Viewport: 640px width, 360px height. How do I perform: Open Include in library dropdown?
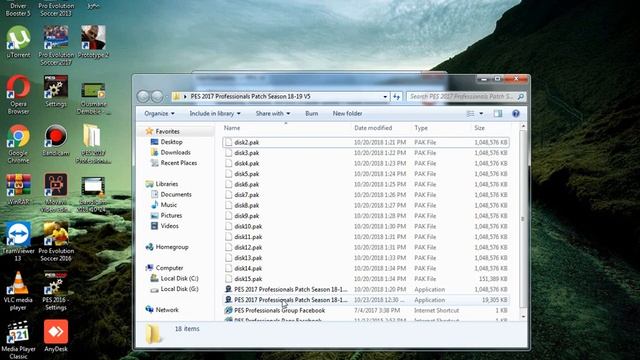tap(215, 113)
